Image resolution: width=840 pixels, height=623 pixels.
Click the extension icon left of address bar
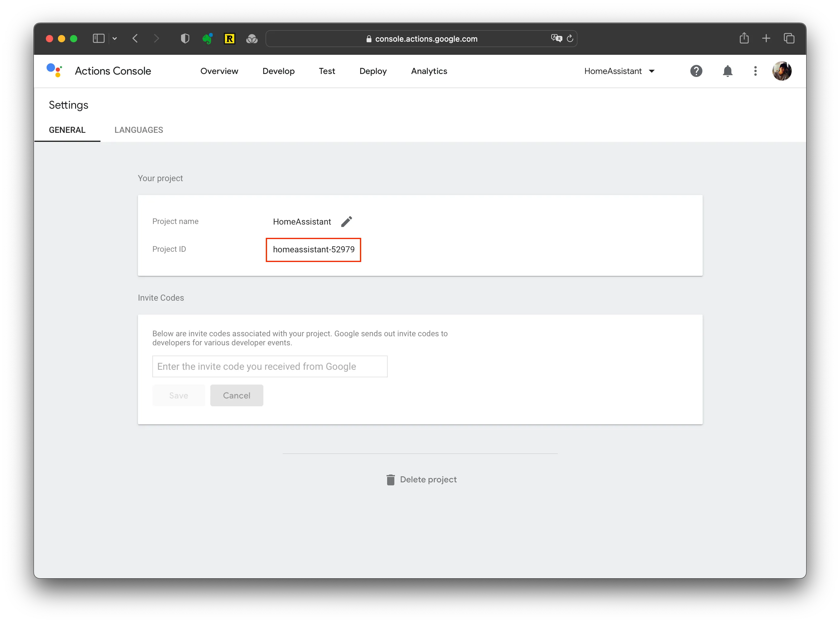click(x=251, y=38)
